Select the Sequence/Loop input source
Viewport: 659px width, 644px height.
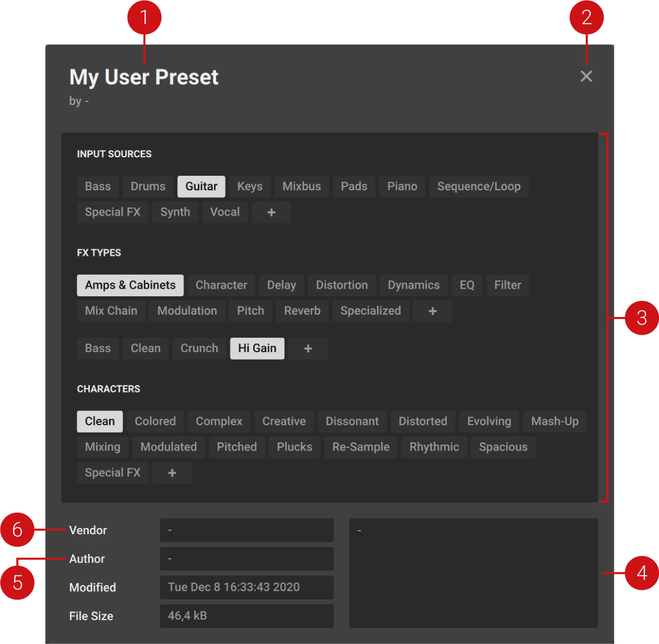[x=478, y=186]
